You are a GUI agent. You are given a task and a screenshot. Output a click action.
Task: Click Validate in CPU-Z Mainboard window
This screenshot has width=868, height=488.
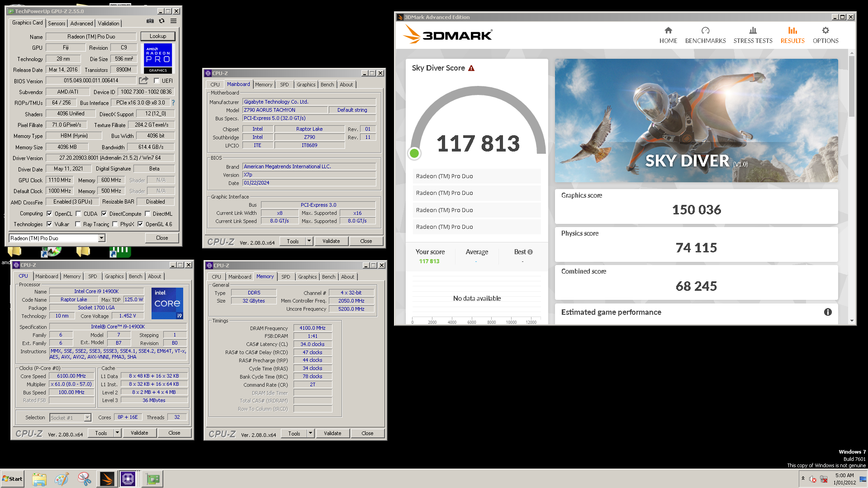click(331, 241)
